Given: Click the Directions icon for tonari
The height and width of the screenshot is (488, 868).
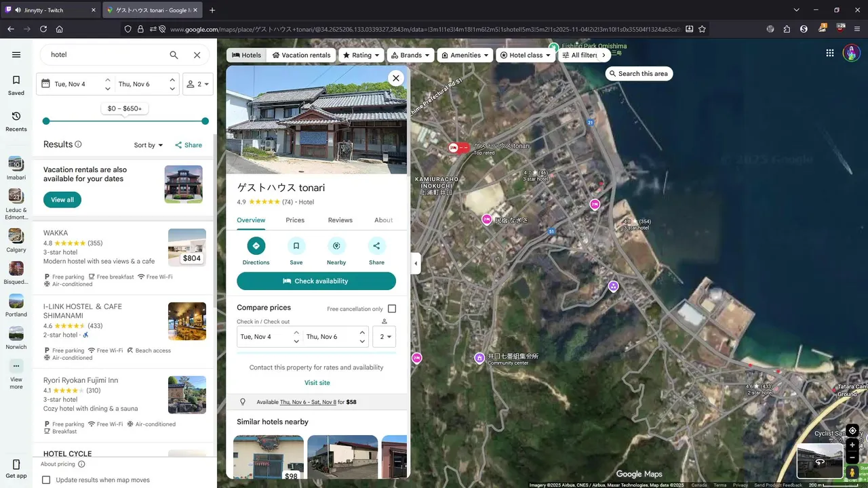Looking at the screenshot, I should click(x=256, y=245).
